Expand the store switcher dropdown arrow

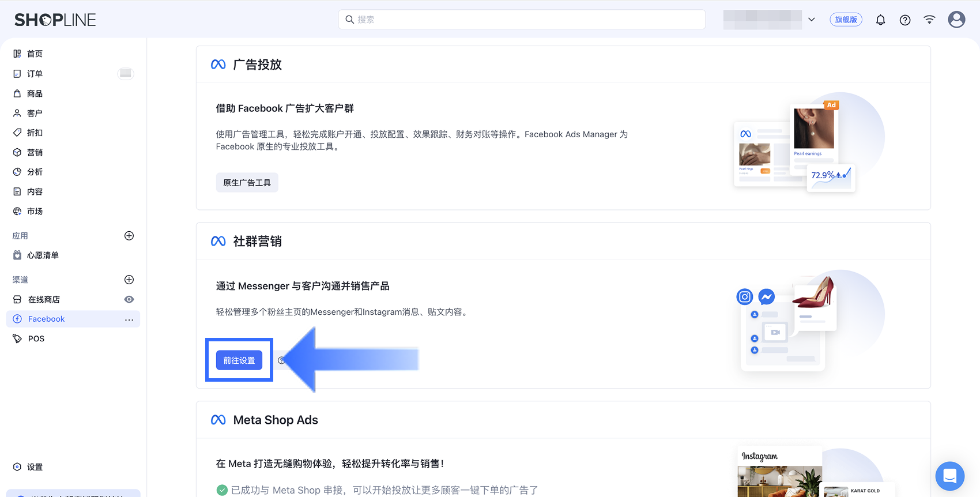click(x=812, y=20)
